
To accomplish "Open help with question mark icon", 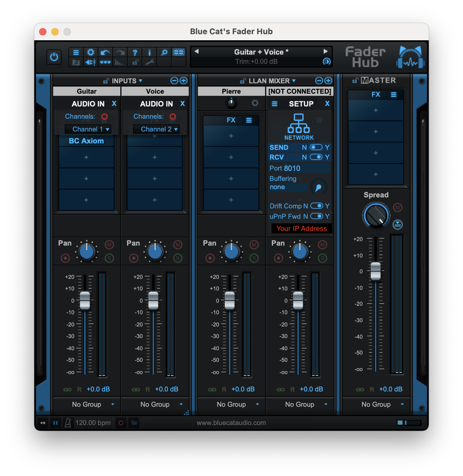I will point(135,52).
